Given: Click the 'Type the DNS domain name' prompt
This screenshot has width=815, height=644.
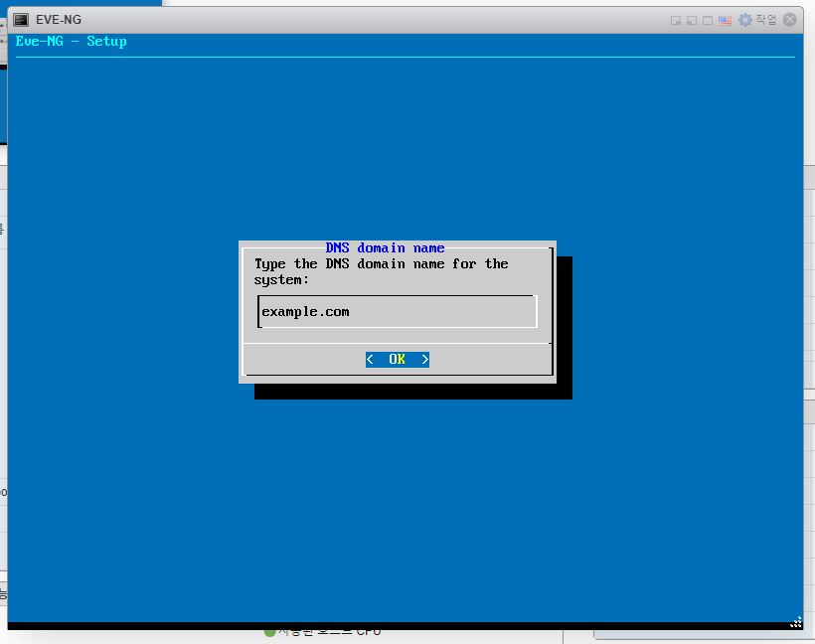Looking at the screenshot, I should [381, 272].
